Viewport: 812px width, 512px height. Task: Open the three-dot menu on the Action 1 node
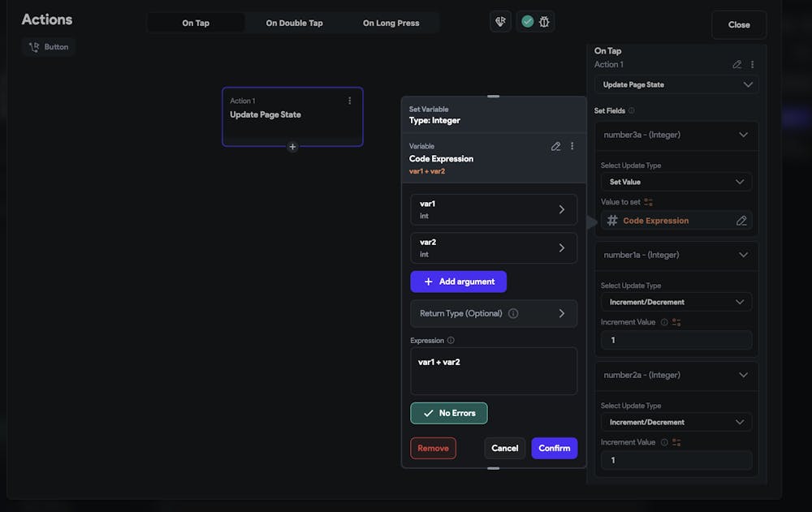click(350, 100)
